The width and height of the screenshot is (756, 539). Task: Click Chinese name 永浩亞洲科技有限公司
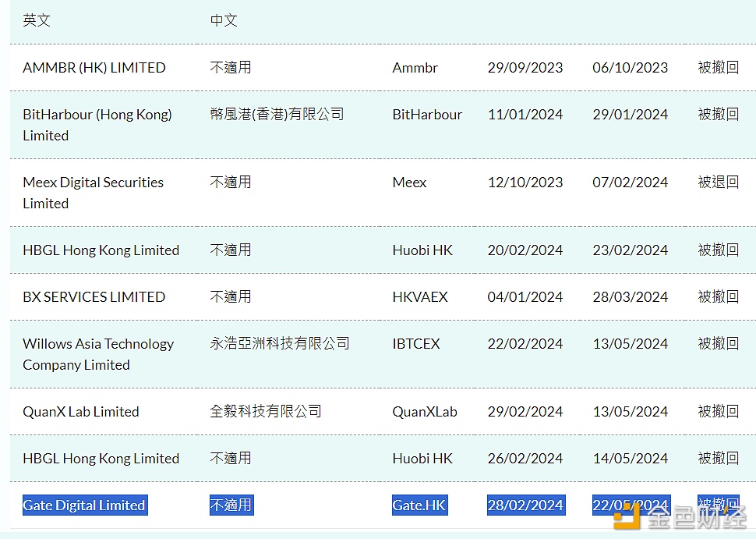(x=280, y=344)
